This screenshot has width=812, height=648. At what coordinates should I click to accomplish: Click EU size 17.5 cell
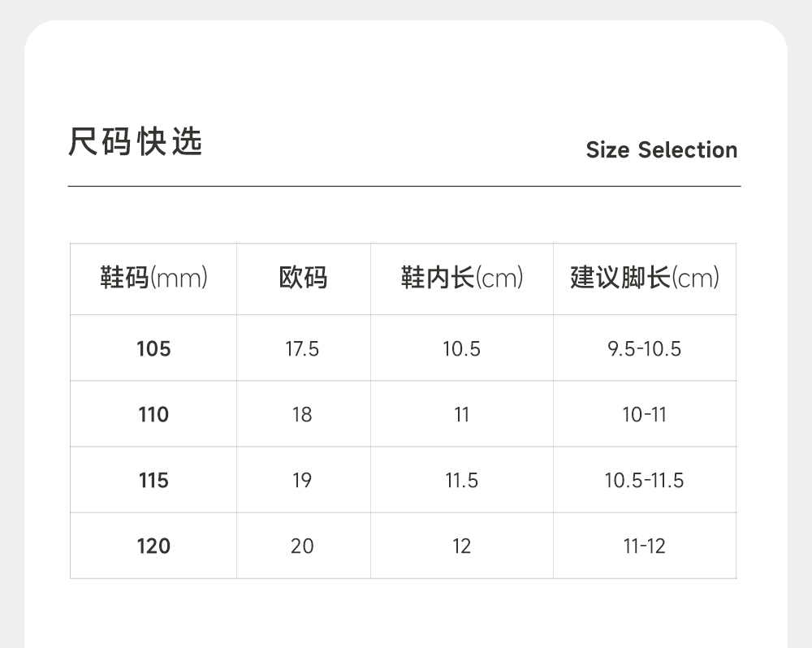(x=302, y=349)
